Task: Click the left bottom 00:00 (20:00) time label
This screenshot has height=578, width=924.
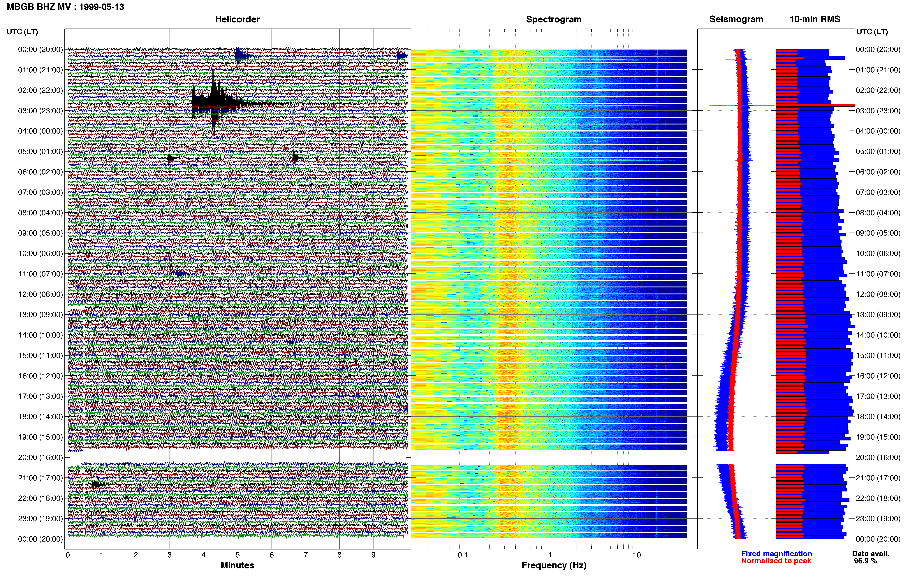Action: [41, 539]
